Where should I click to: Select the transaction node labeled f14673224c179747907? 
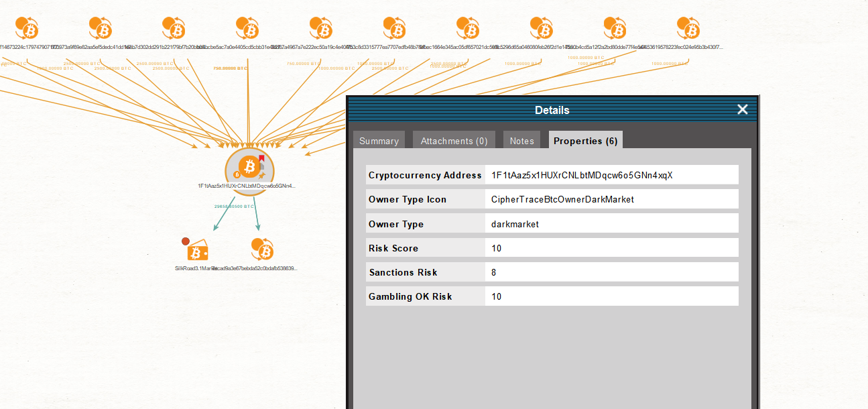27,28
